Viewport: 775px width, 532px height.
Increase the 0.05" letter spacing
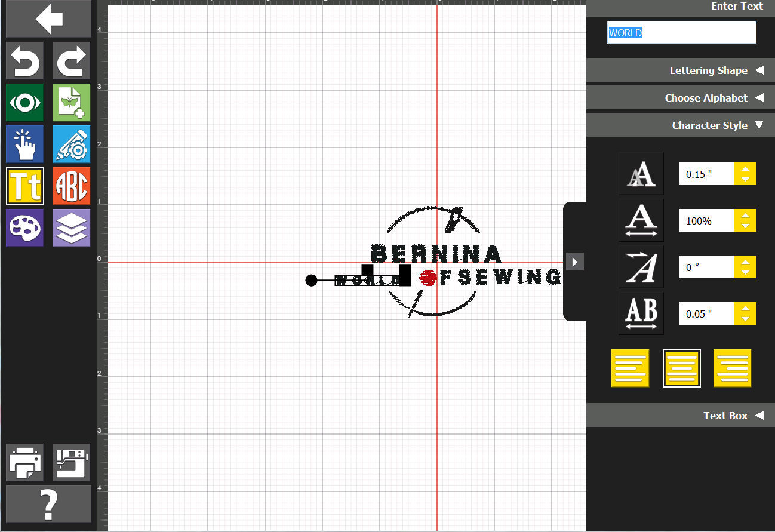745,309
